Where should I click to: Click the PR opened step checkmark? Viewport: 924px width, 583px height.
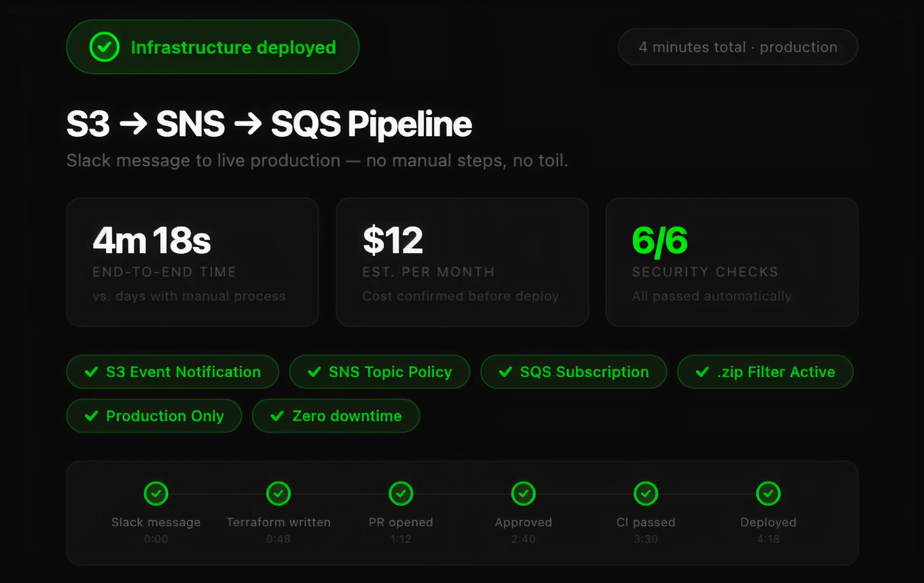pos(401,493)
